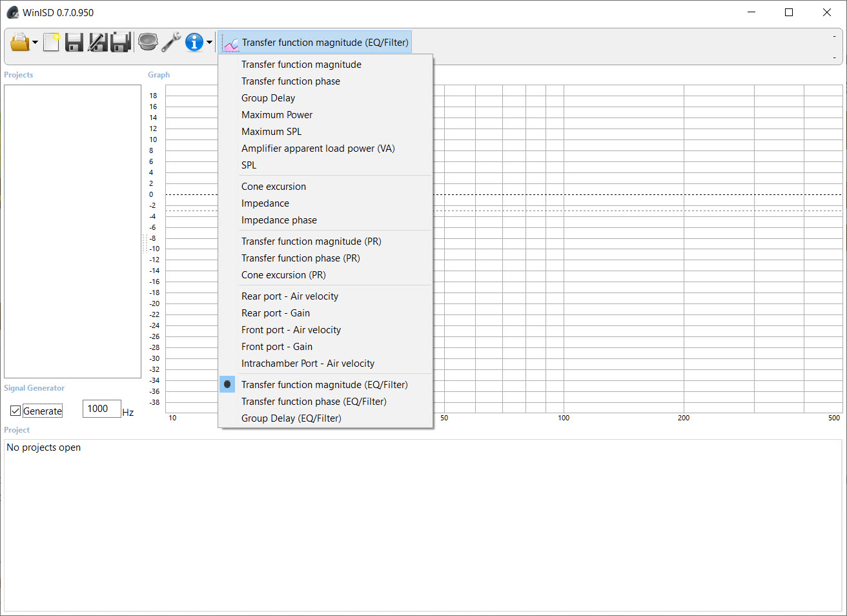This screenshot has width=847, height=616.
Task: Expand the arrow next to the open folder icon
Action: click(36, 43)
